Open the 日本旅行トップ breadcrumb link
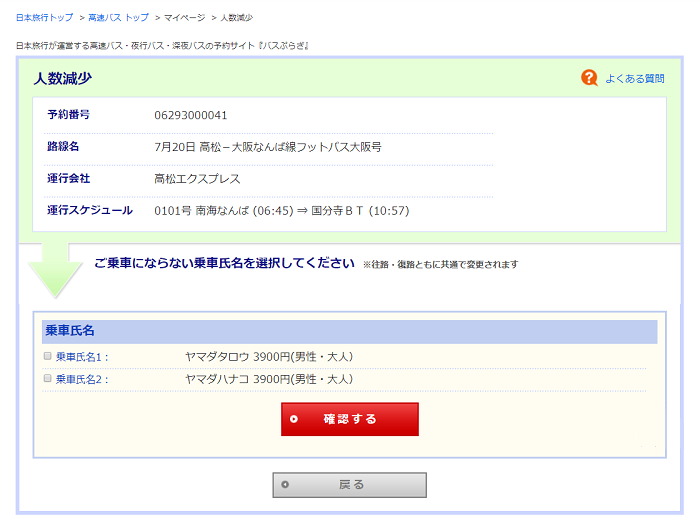The image size is (700, 521). [x=44, y=18]
